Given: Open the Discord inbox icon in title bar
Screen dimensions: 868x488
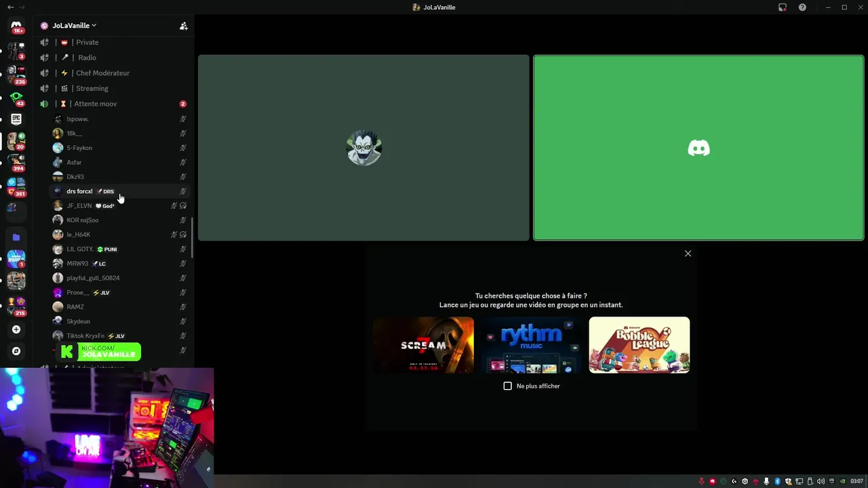Looking at the screenshot, I should [x=783, y=7].
